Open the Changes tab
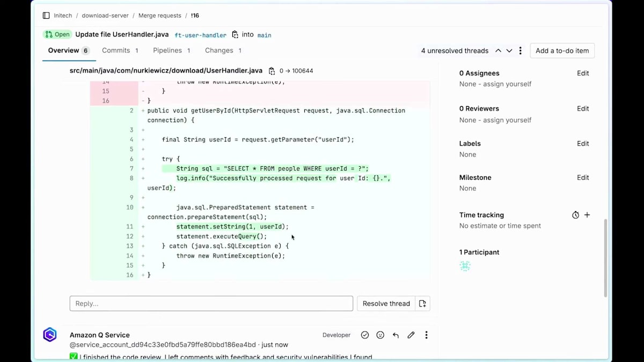Viewport: 644px width, 362px height. [x=223, y=50]
